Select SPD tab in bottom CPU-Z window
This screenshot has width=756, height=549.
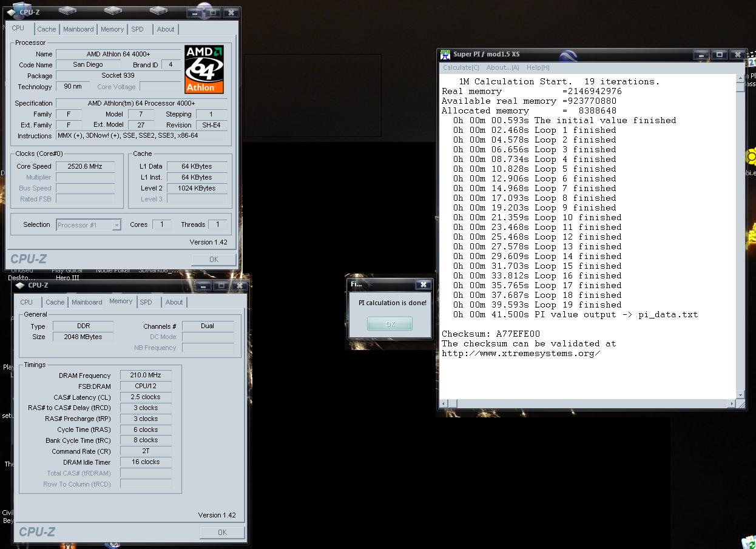[146, 302]
